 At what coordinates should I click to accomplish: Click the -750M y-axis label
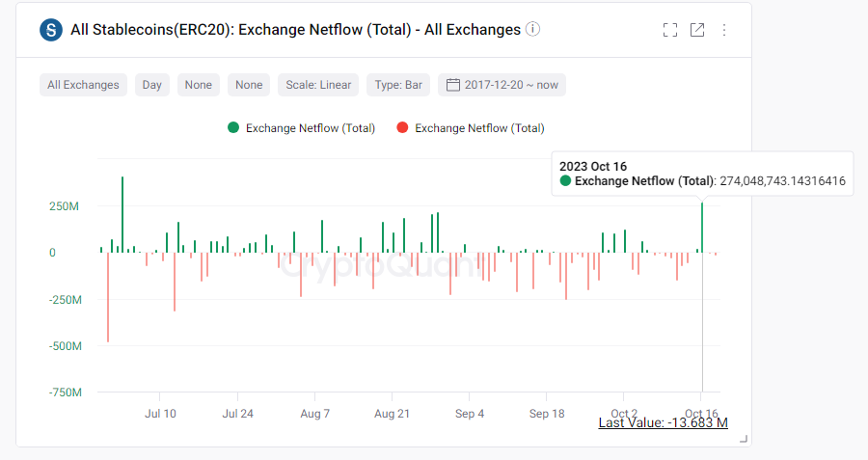(66, 392)
